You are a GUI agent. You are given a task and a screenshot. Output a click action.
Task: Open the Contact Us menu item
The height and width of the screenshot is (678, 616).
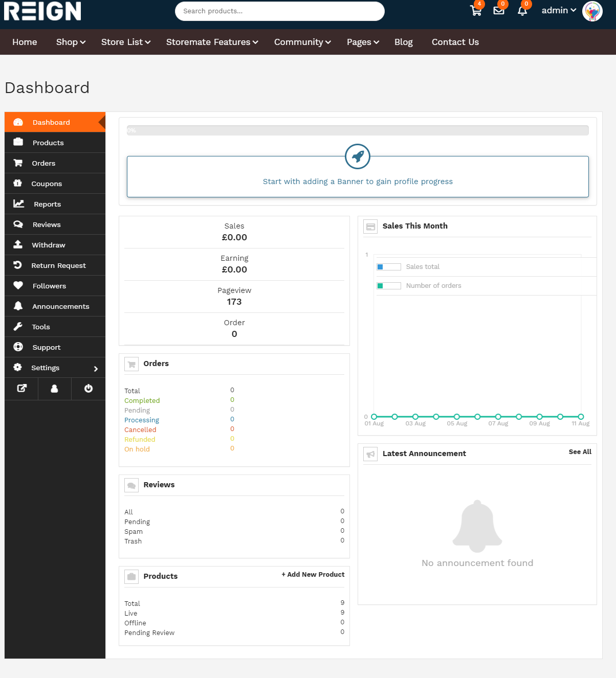(x=455, y=42)
